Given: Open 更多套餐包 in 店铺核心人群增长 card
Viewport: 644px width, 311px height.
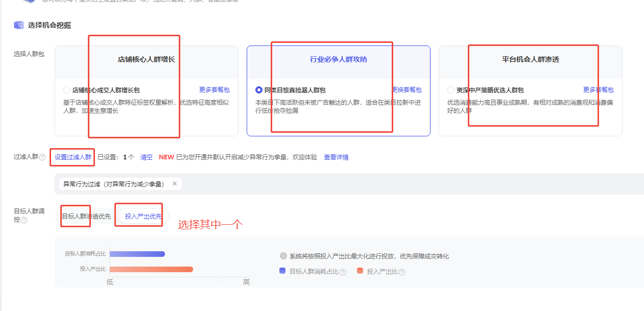Looking at the screenshot, I should (214, 90).
